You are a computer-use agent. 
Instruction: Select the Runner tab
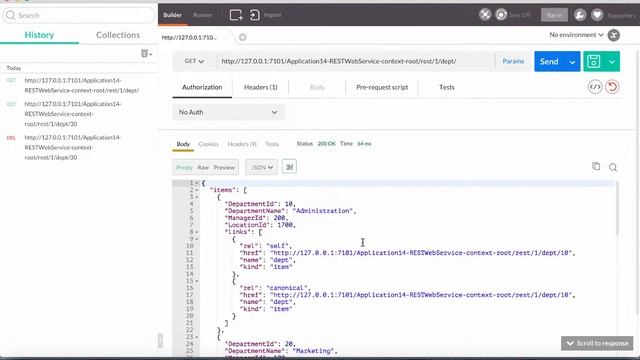click(x=203, y=15)
